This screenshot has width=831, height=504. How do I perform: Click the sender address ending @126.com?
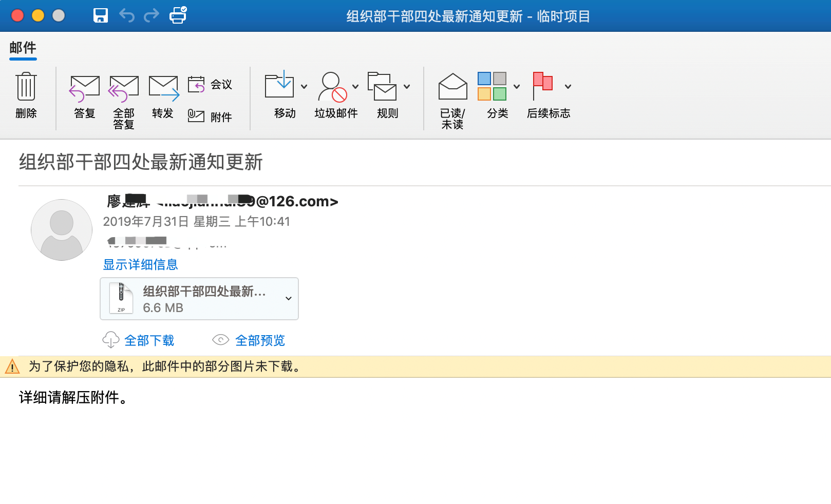tap(248, 202)
